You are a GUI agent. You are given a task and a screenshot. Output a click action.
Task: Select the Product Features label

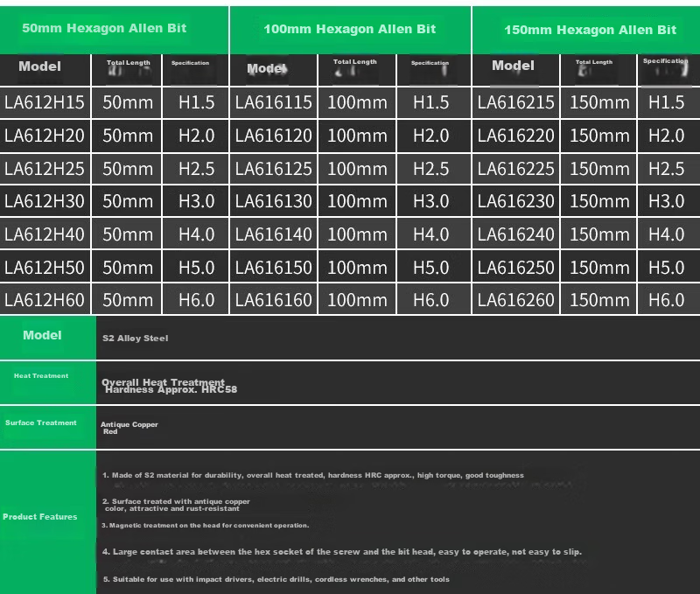39,517
